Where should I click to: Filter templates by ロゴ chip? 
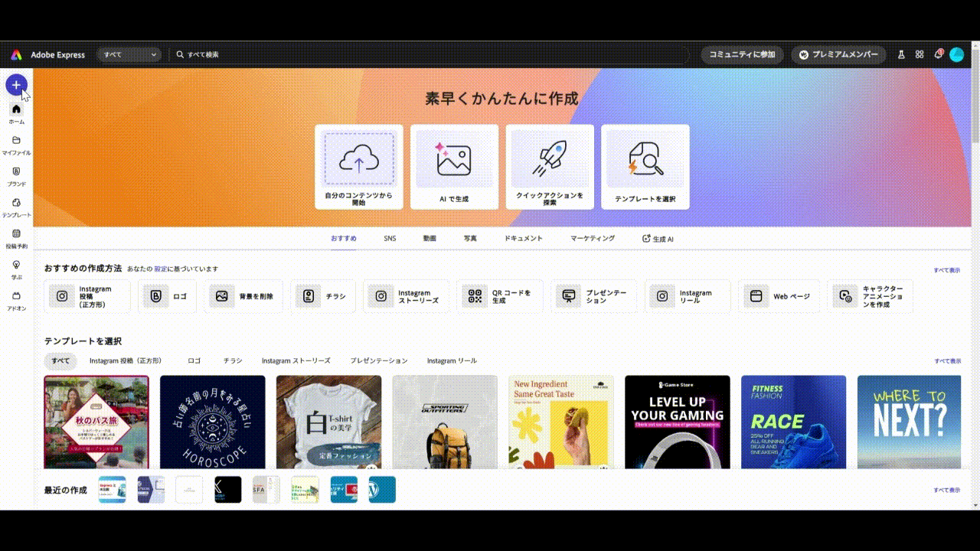tap(194, 360)
